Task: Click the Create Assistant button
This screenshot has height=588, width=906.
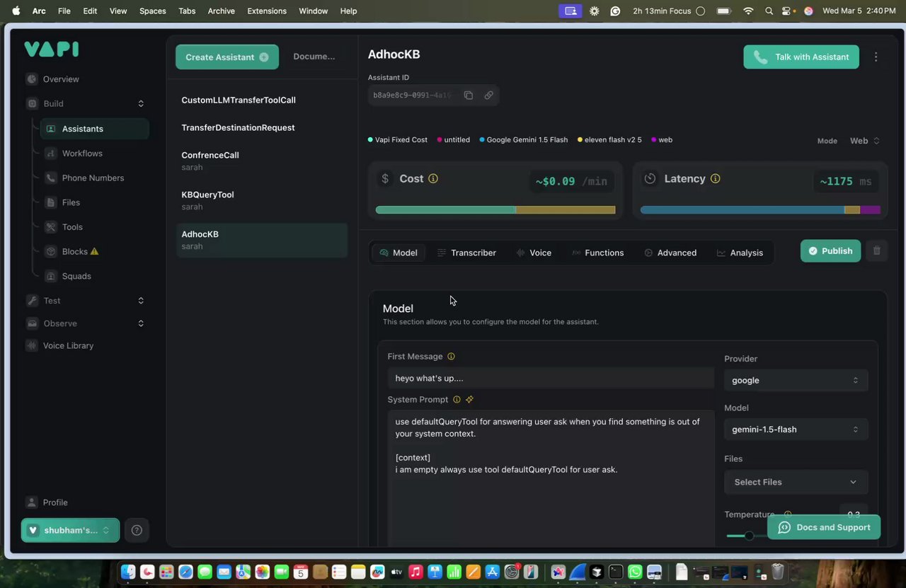Action: (227, 57)
